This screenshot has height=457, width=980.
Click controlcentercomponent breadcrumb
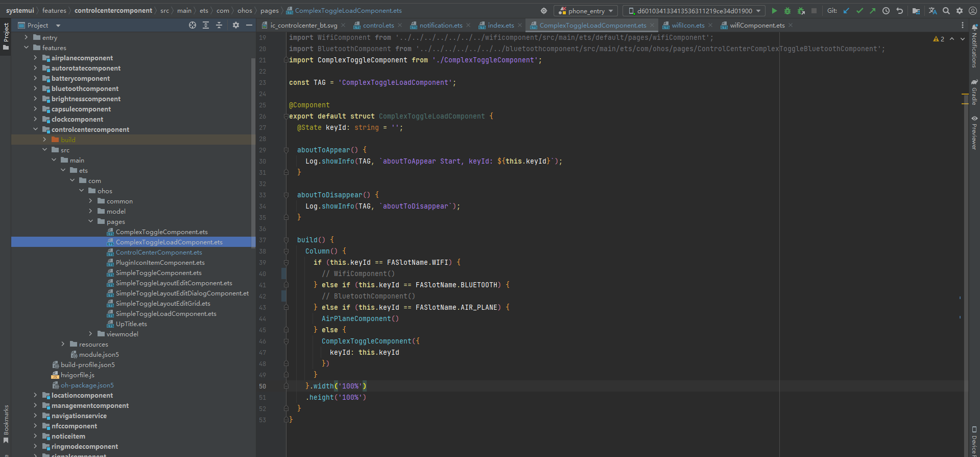(113, 10)
